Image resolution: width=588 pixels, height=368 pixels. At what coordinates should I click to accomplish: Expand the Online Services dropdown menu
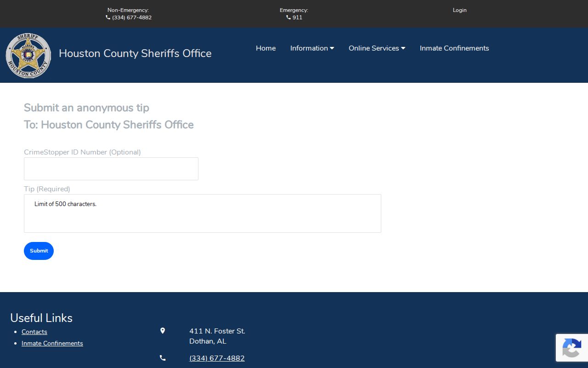coord(377,48)
